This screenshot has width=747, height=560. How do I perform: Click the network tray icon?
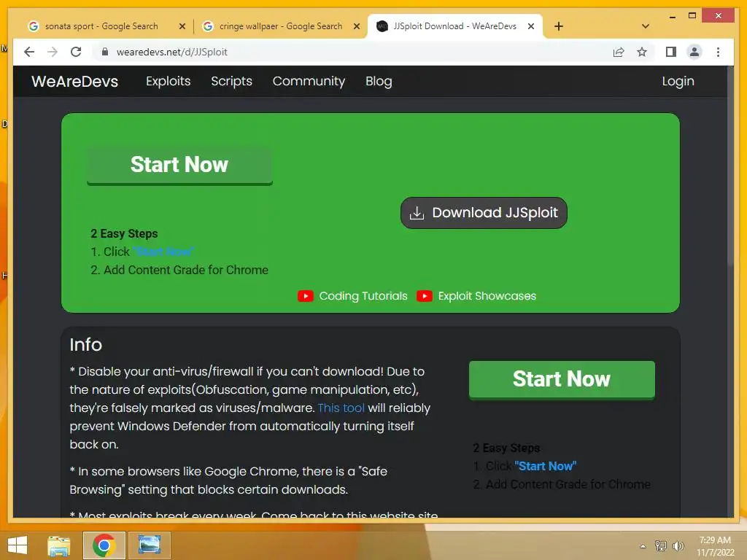pyautogui.click(x=661, y=546)
